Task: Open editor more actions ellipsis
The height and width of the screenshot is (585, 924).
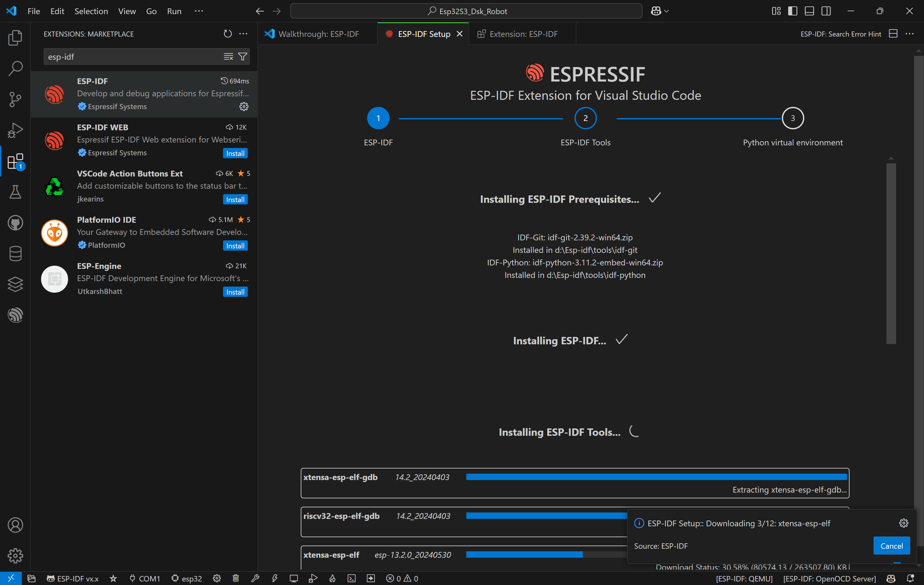Action: point(910,34)
